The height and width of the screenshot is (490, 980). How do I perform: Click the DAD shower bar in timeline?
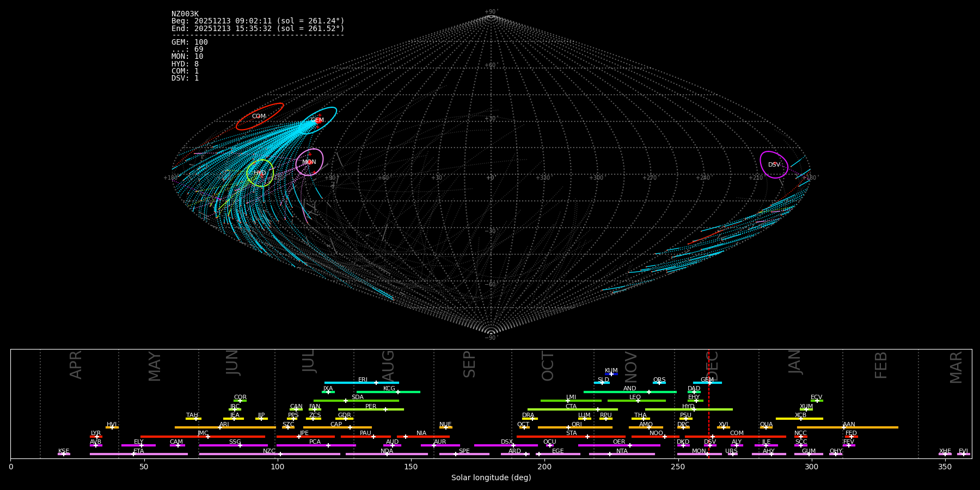[x=694, y=391]
